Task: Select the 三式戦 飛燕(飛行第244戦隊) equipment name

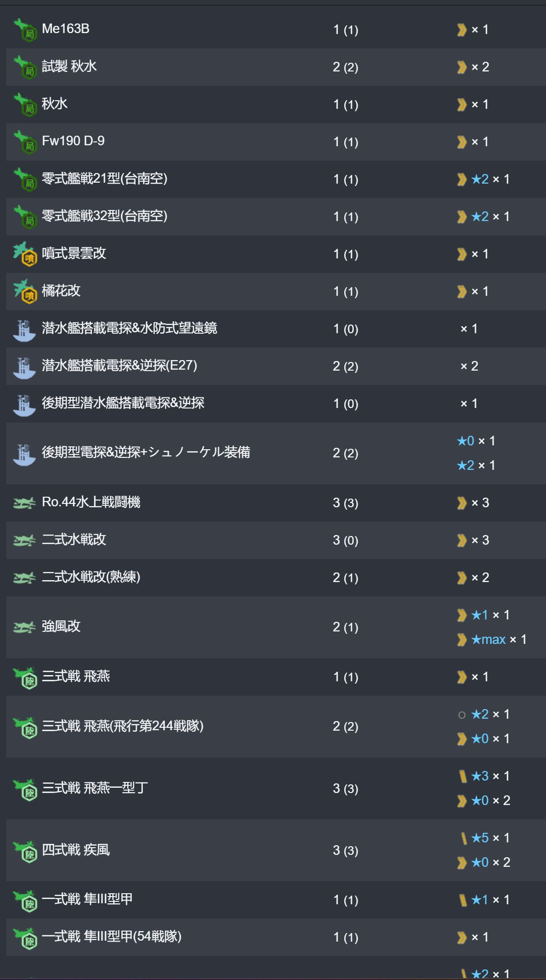Action: [123, 726]
